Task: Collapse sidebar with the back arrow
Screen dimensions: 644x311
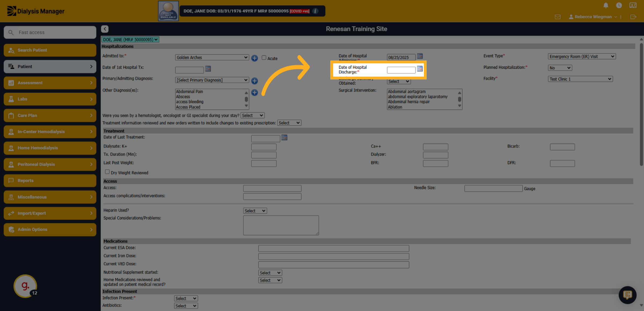Action: (x=105, y=29)
